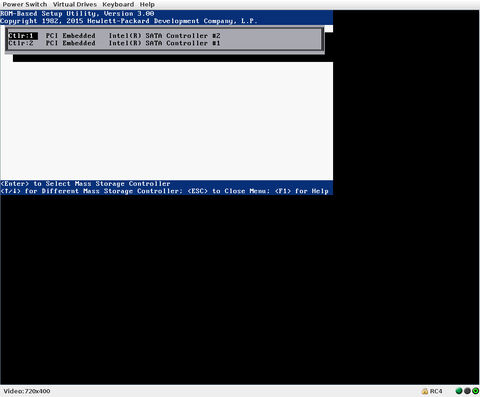The height and width of the screenshot is (397, 480).
Task: Click the Hewlett-Packard copyright line
Action: point(129,21)
